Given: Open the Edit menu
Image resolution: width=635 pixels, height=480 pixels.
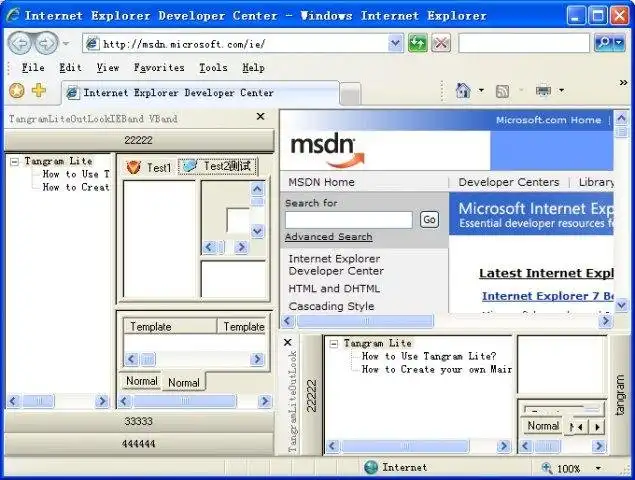Looking at the screenshot, I should [x=70, y=68].
